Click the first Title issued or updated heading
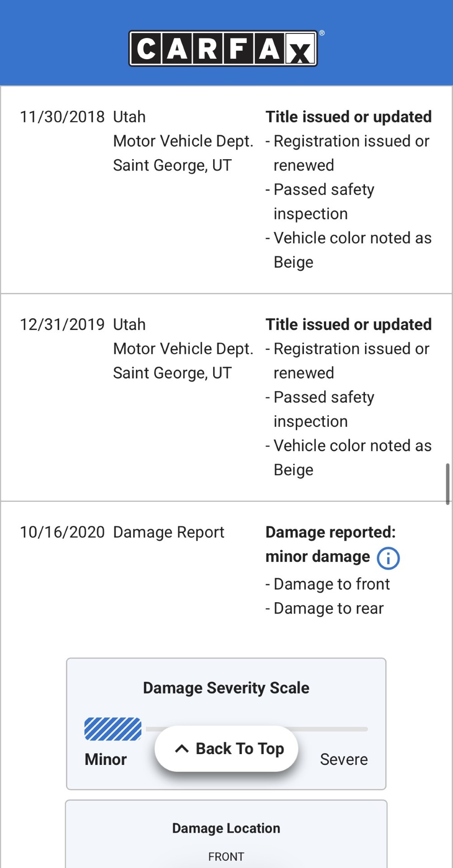The height and width of the screenshot is (868, 453). pos(349,117)
